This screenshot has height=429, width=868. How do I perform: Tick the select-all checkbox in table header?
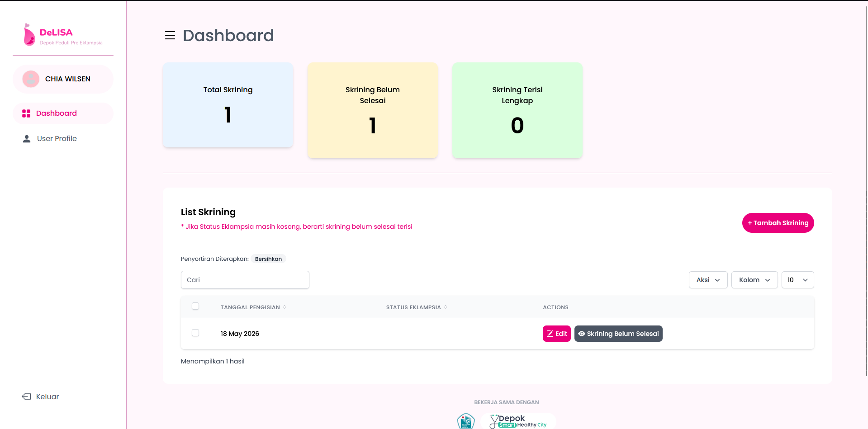coord(195,306)
